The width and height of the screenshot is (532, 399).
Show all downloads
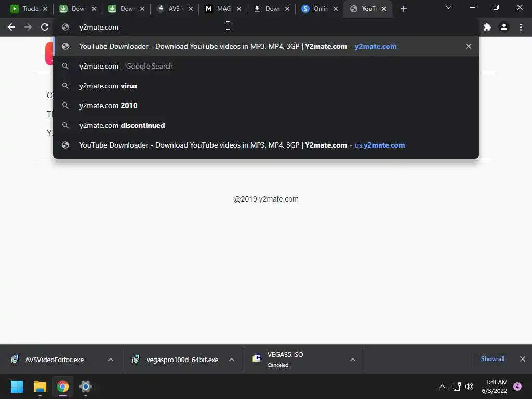coord(493,359)
